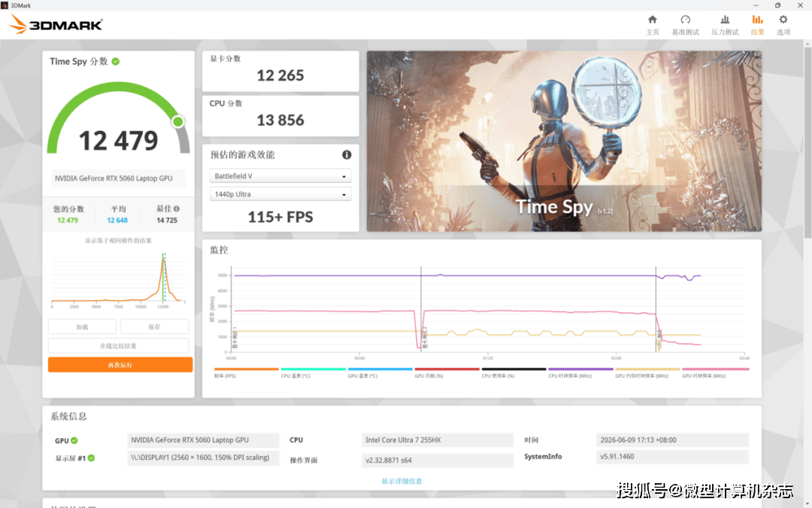Viewport: 812px width, 508px height.
Task: Click the 12 479 Time Spy score
Action: click(118, 141)
